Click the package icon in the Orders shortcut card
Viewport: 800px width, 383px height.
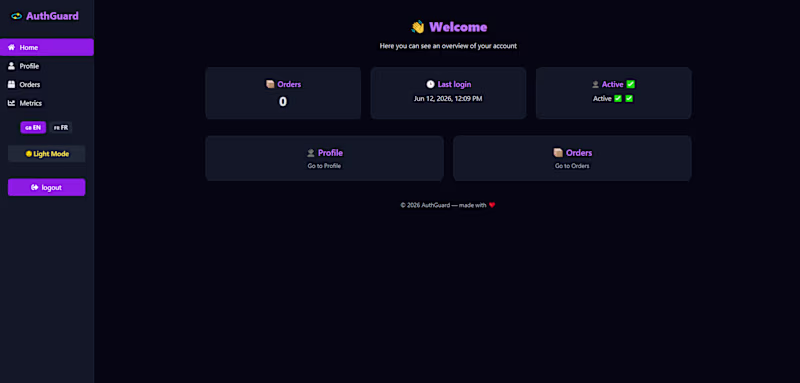[x=558, y=152]
